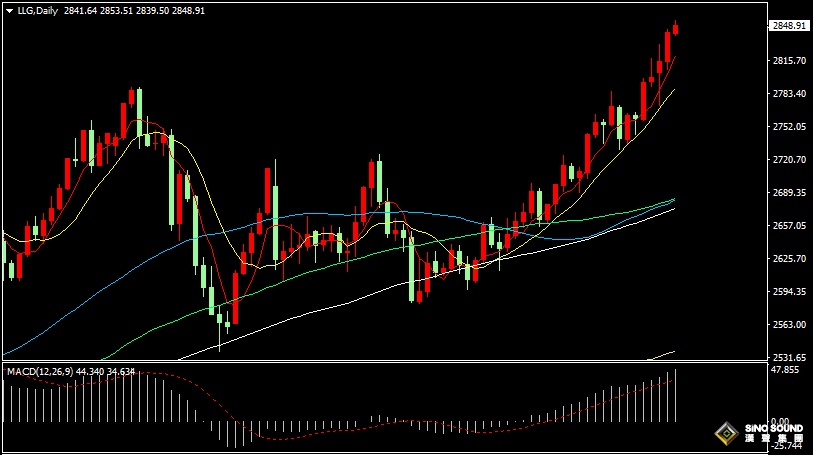Click the 2752.05 price axis label

(789, 127)
